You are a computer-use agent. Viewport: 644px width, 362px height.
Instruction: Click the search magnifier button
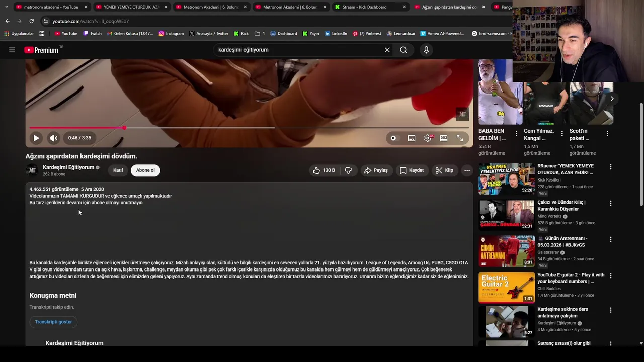point(404,50)
